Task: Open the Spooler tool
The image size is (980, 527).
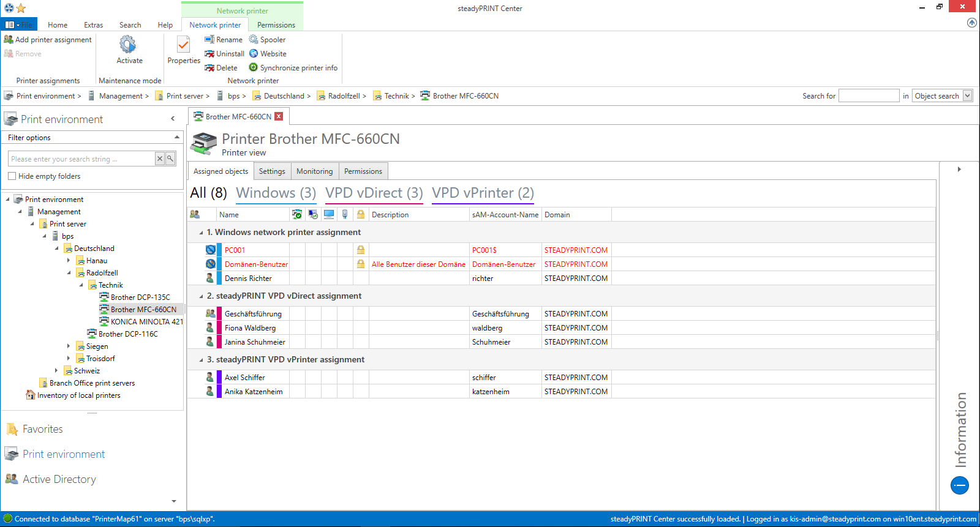Action: click(267, 39)
